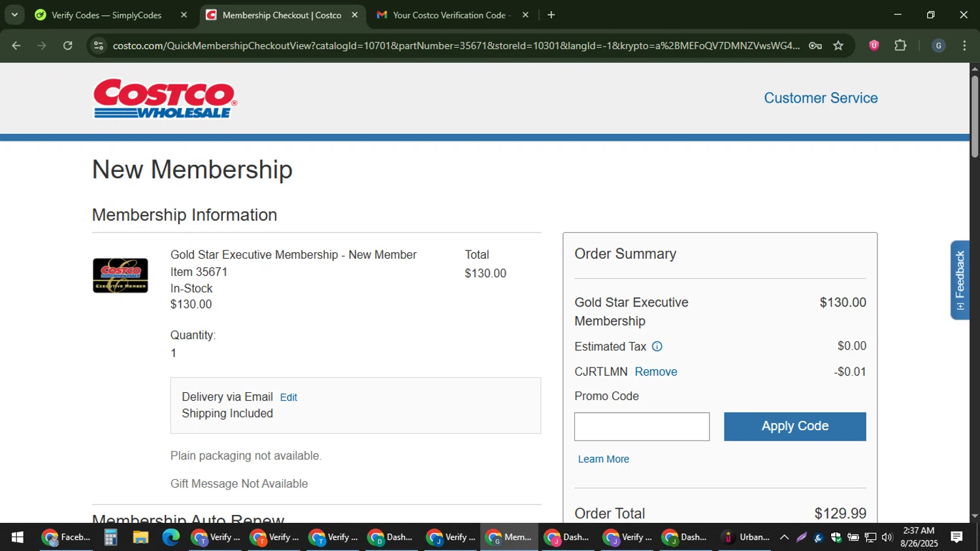Screen dimensions: 980x551
Task: Open the tab search dropdown arrow
Action: [x=14, y=15]
